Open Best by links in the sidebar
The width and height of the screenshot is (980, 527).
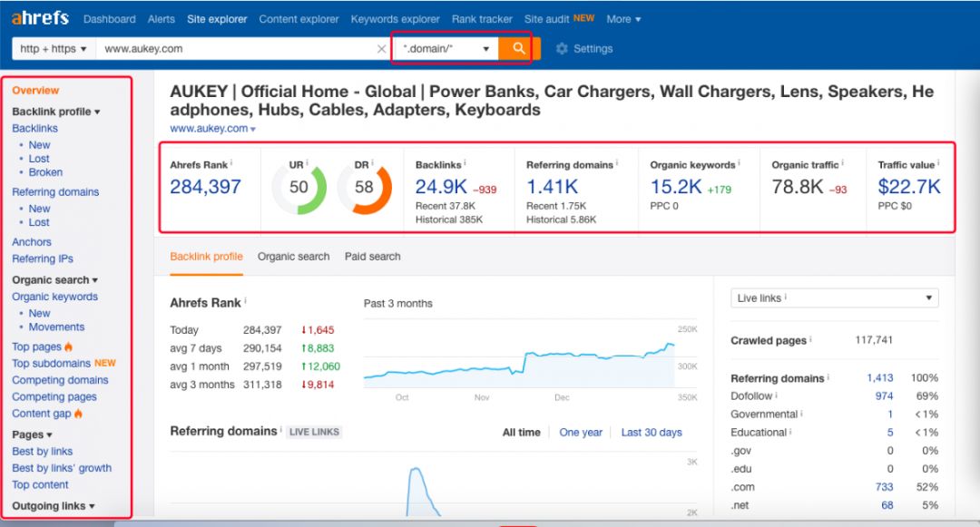click(43, 451)
